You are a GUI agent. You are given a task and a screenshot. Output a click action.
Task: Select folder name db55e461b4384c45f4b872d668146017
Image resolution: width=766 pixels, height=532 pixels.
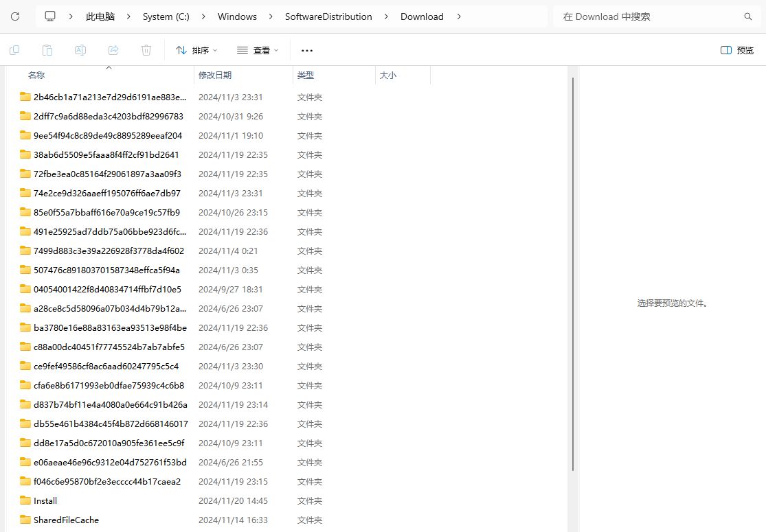click(111, 424)
